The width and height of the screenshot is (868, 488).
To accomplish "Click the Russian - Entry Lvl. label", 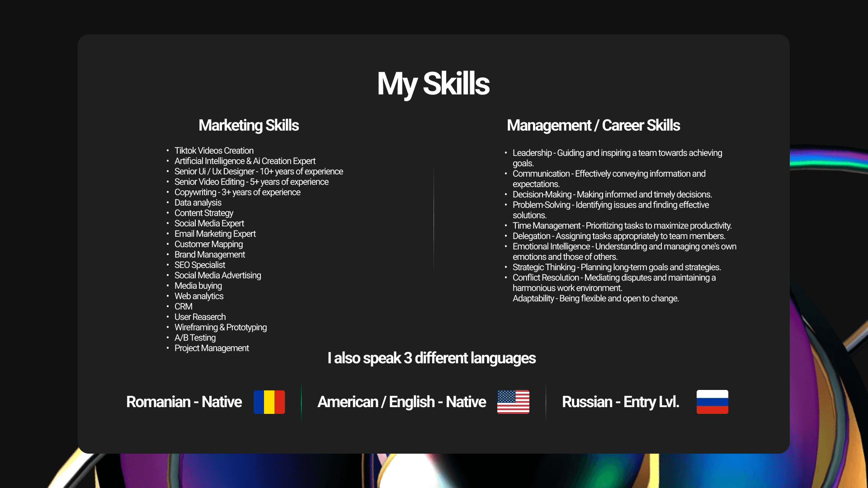I will point(620,402).
